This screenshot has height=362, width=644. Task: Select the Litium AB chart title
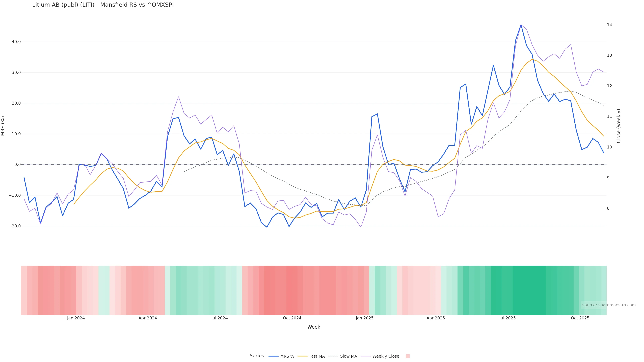pos(103,5)
